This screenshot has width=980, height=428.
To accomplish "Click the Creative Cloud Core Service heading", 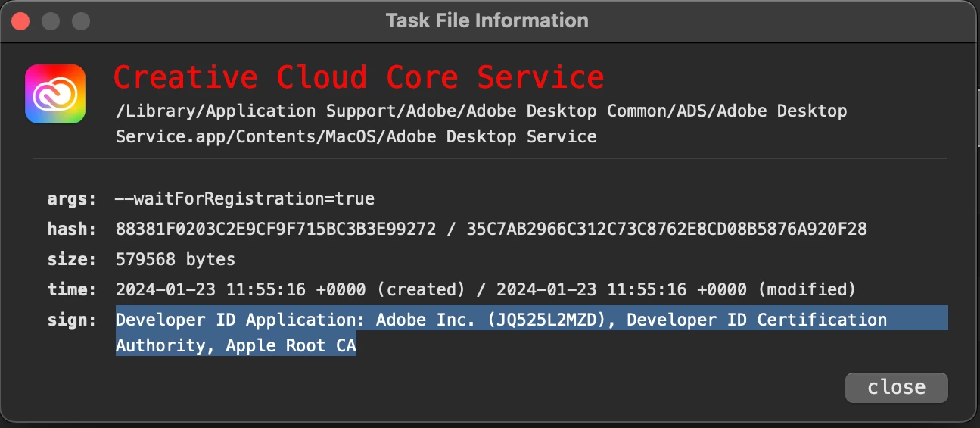I will tap(359, 77).
